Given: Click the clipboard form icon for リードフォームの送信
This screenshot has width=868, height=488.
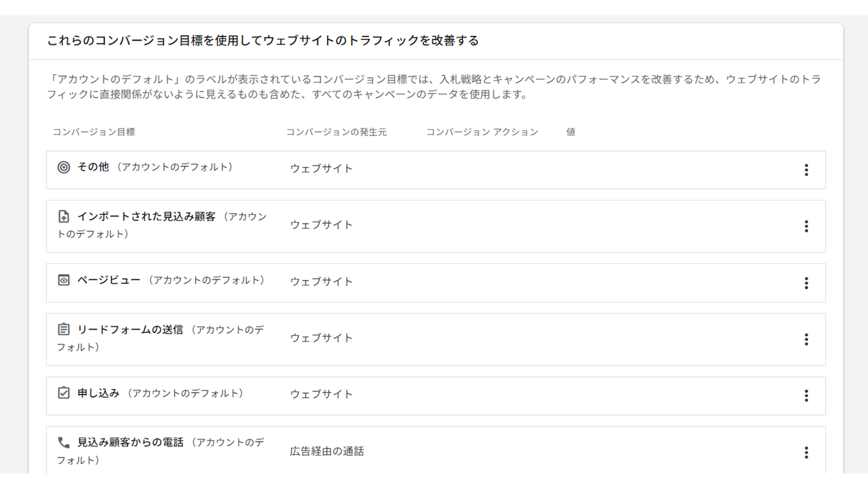Looking at the screenshot, I should [x=64, y=330].
